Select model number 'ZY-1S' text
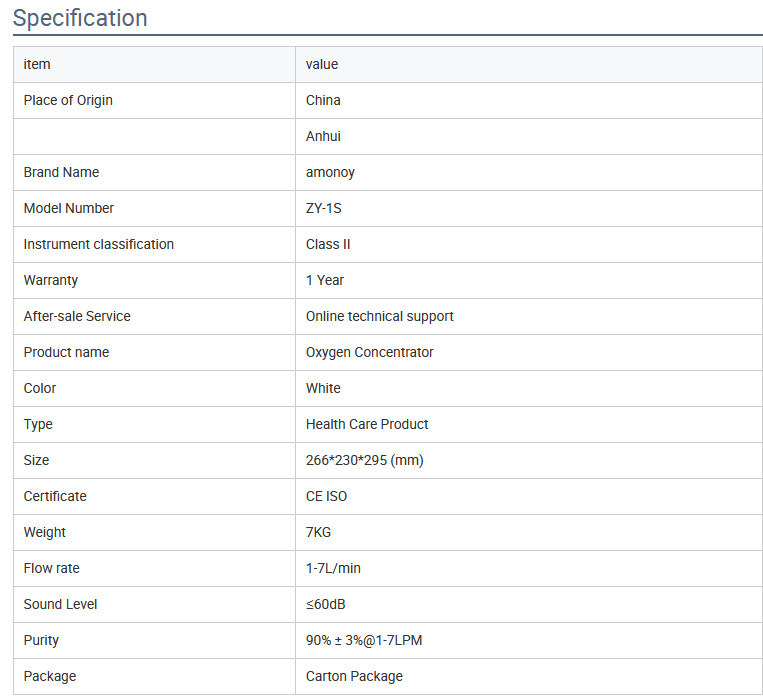The height and width of the screenshot is (696, 763). 324,208
